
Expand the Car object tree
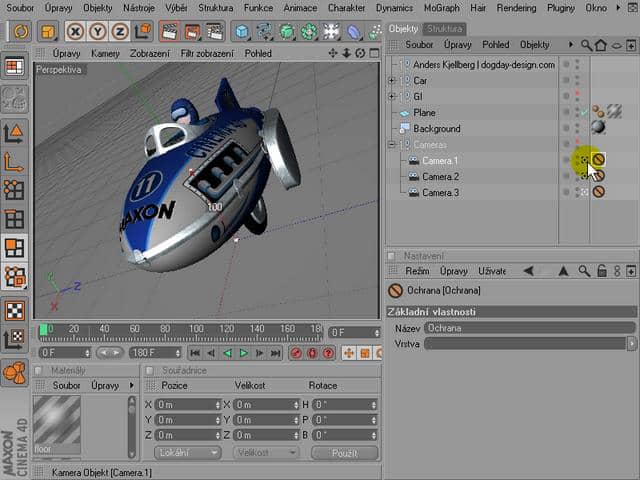[391, 80]
